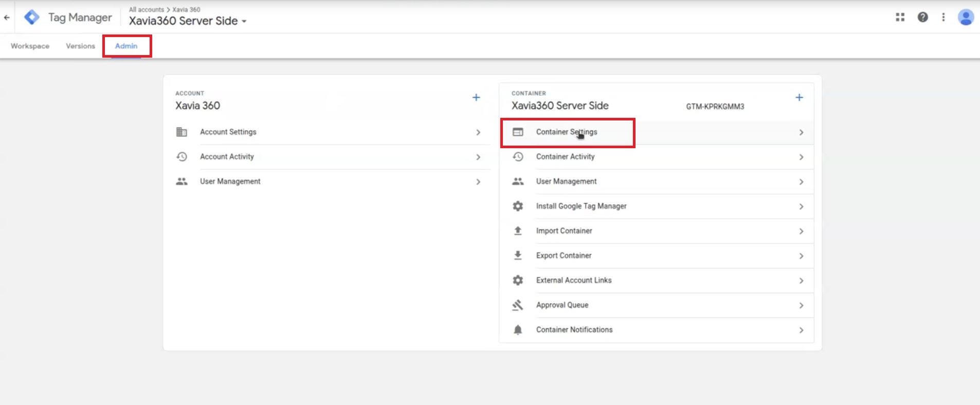This screenshot has height=405, width=980.
Task: Expand External Account Links chevron
Action: tap(801, 280)
